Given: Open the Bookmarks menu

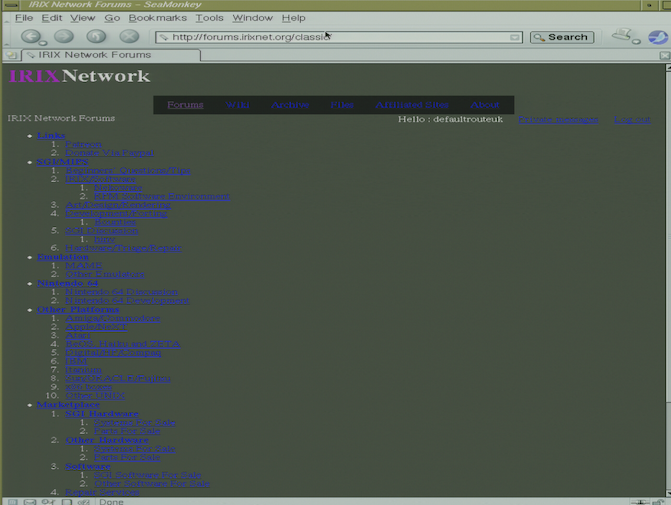Looking at the screenshot, I should 157,18.
